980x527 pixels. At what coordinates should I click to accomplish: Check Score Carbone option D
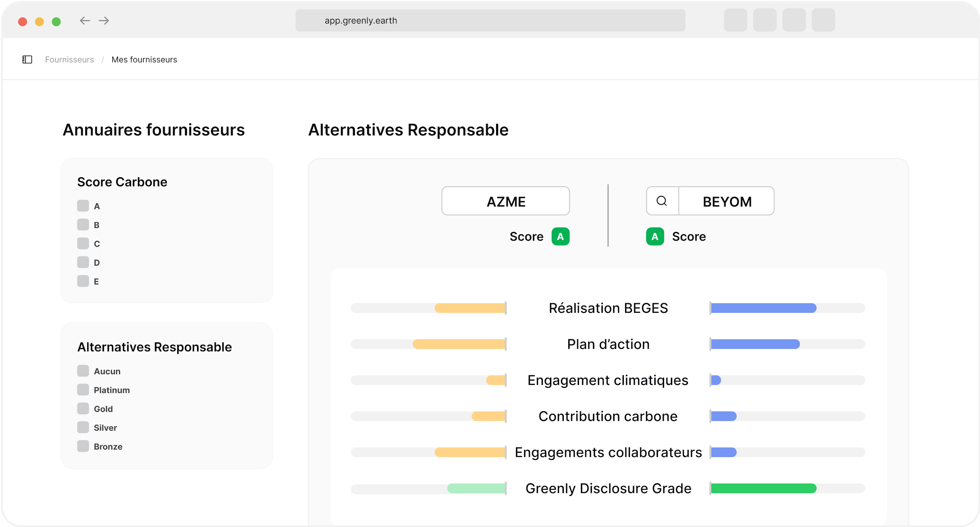[83, 262]
